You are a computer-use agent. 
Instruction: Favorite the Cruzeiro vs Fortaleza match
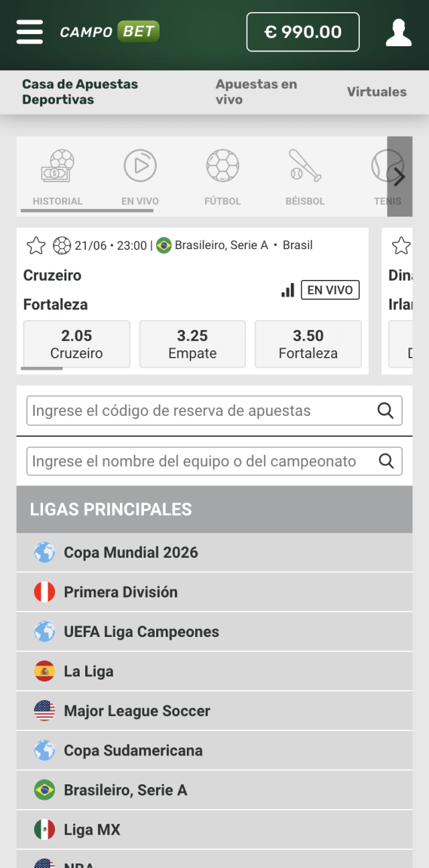coord(36,246)
